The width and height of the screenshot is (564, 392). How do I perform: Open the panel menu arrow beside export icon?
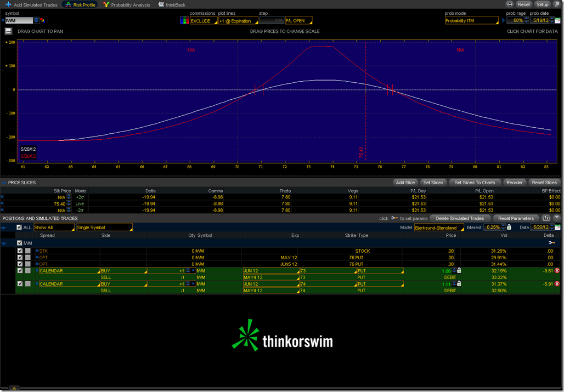tap(557, 218)
